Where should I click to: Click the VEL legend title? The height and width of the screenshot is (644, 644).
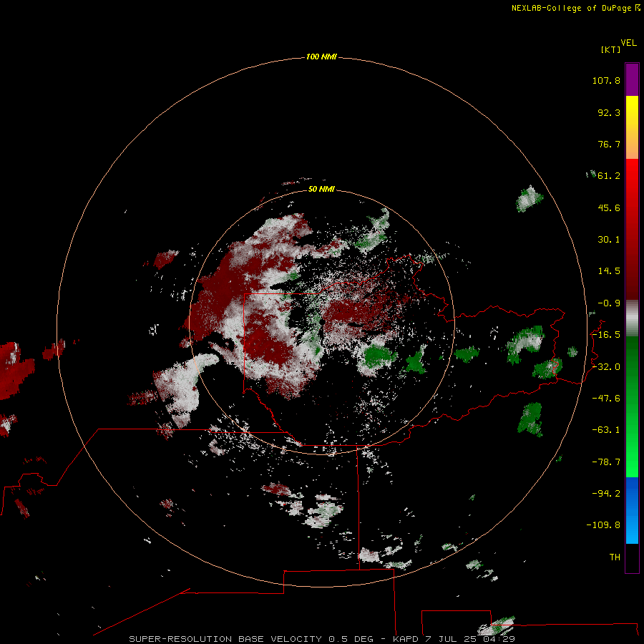point(628,43)
